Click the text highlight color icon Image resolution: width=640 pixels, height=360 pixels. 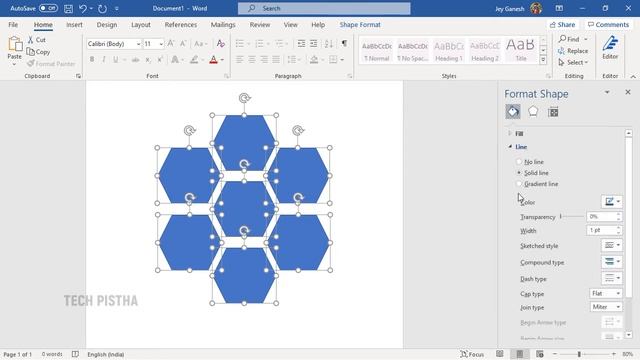[x=194, y=60]
